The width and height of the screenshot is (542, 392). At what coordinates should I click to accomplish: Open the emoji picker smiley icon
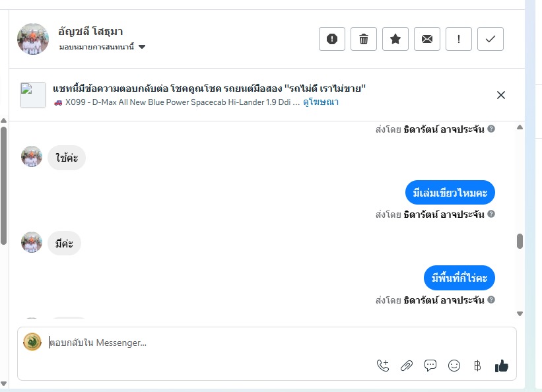pos(454,365)
